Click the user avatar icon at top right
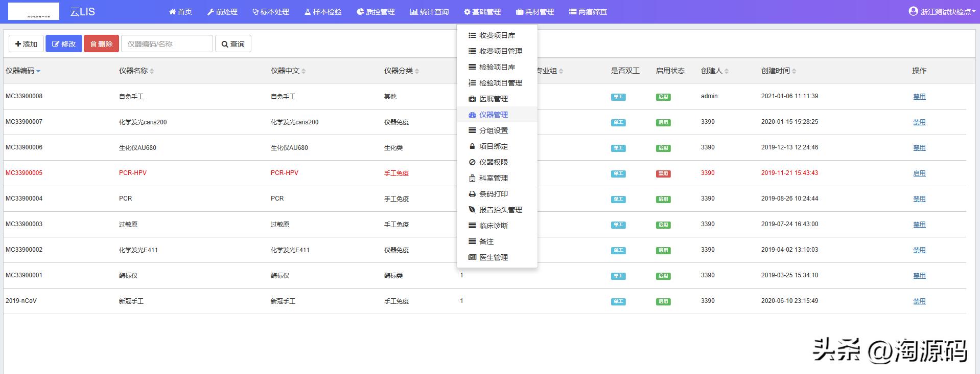 tap(913, 11)
